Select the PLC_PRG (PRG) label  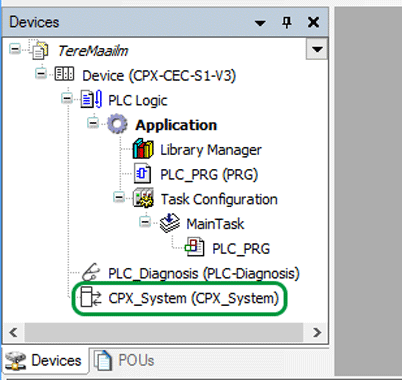[x=209, y=175]
